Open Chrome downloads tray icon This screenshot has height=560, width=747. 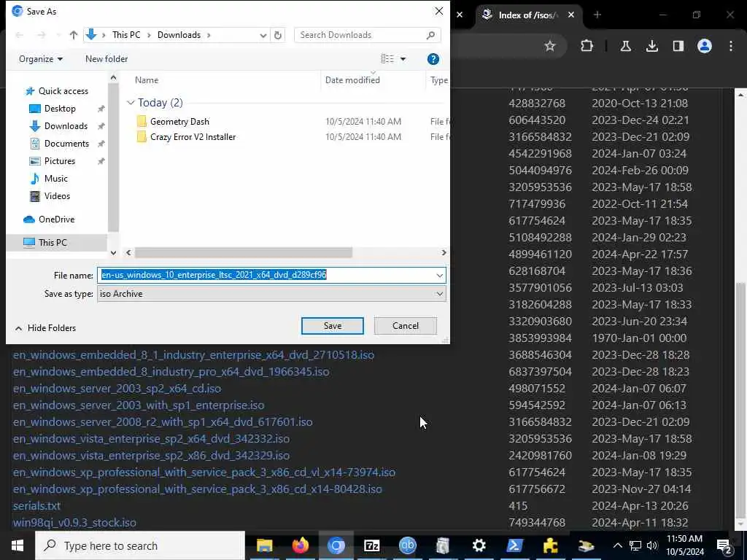point(651,46)
